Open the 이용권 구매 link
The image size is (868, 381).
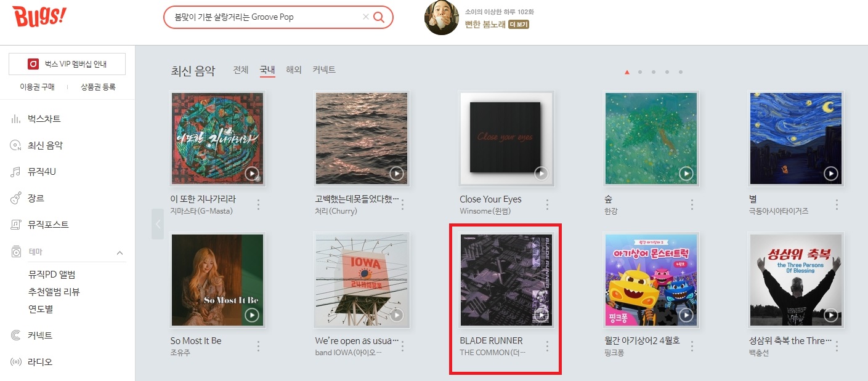pos(37,87)
